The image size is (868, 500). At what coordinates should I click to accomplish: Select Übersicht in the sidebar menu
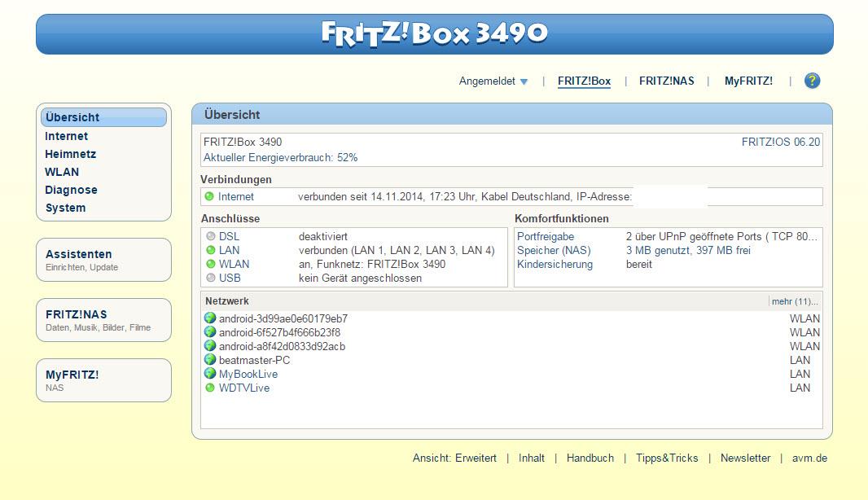pos(103,117)
